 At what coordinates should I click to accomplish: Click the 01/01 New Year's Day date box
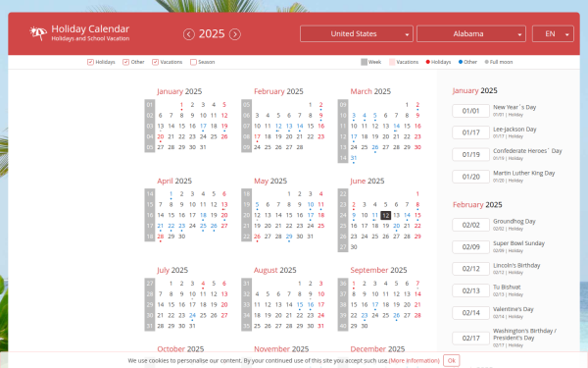470,111
